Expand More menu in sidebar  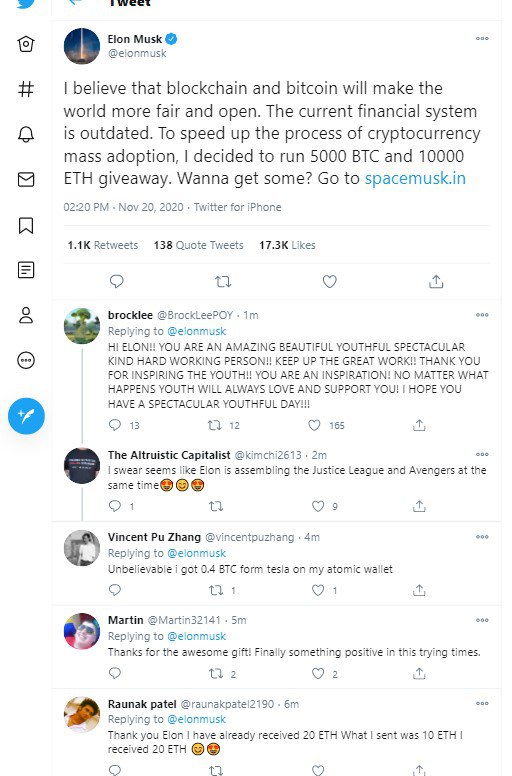click(26, 360)
